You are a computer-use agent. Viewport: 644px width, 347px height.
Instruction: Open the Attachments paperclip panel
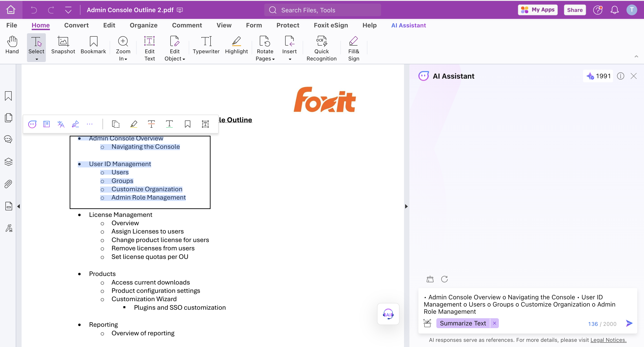tap(9, 184)
